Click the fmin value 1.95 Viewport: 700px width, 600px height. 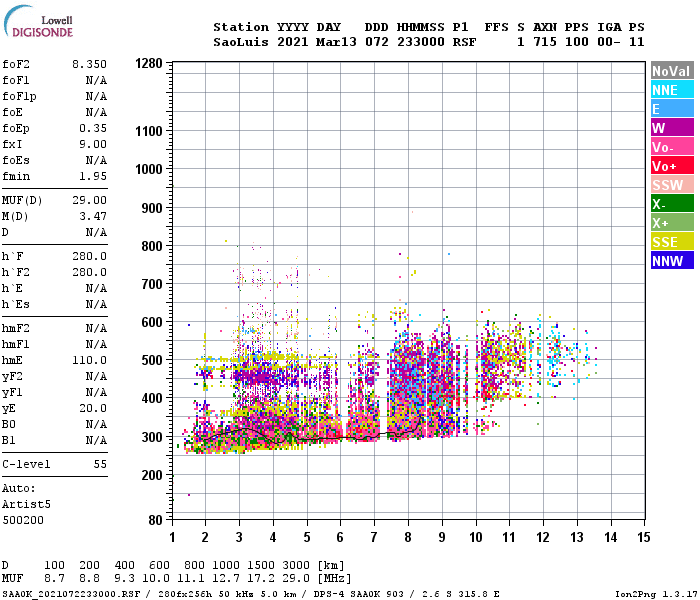point(93,176)
